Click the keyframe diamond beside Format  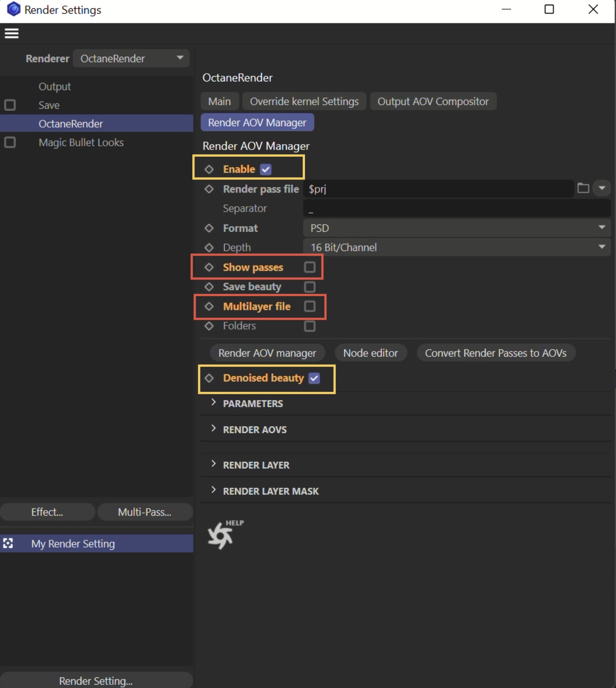(209, 228)
